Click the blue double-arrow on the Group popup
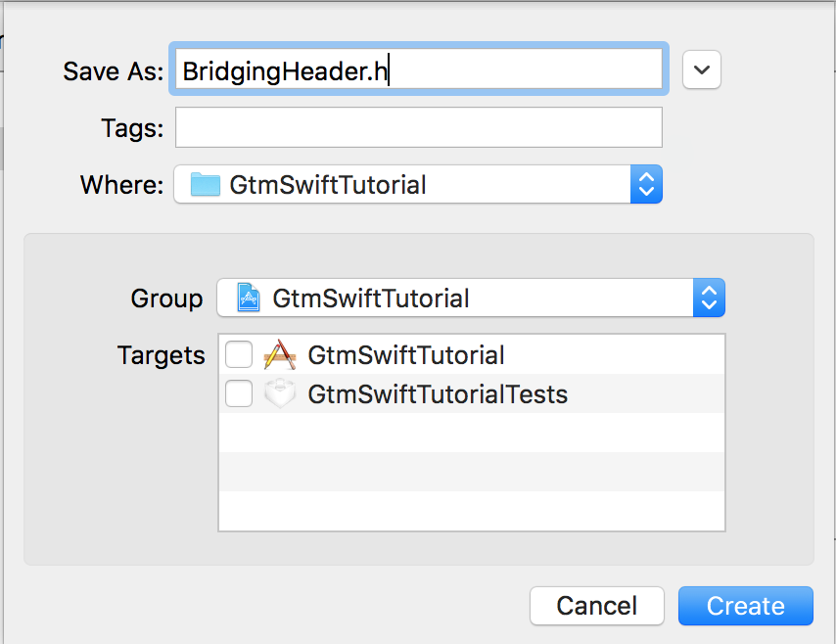This screenshot has width=836, height=644. 709,298
